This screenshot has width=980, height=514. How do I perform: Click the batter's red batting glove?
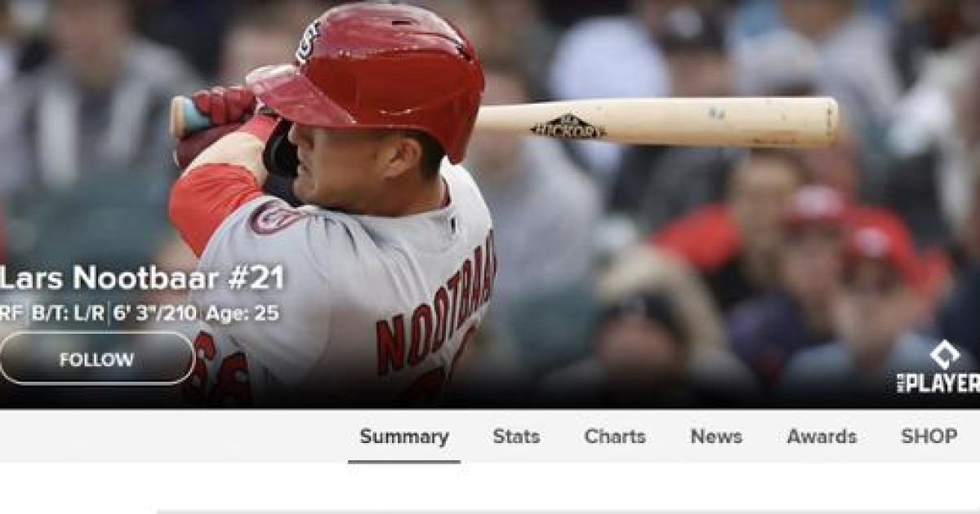pos(223,104)
